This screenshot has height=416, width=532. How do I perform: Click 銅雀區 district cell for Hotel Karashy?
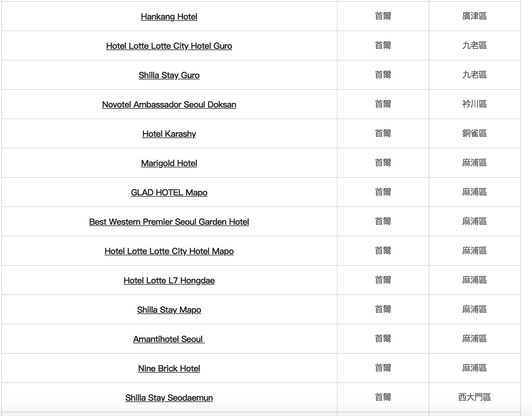[x=474, y=133]
